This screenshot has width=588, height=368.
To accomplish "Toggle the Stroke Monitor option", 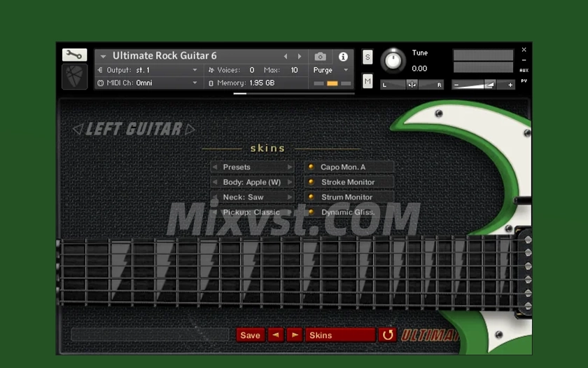I will [349, 182].
